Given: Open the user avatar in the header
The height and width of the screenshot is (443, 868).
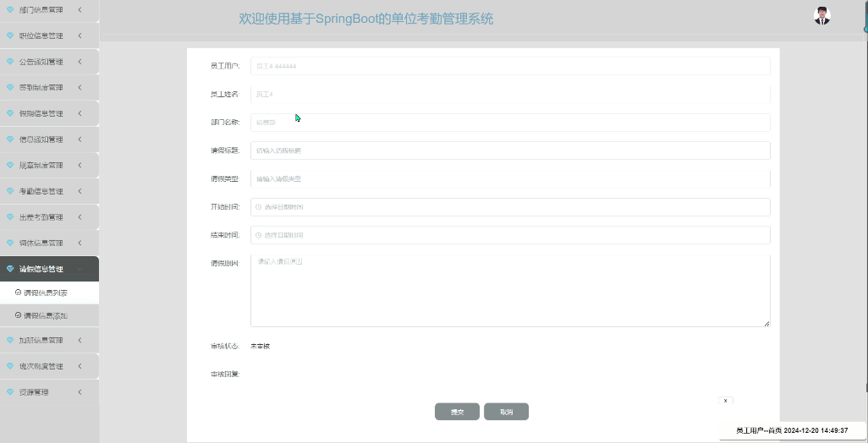Looking at the screenshot, I should coord(822,16).
